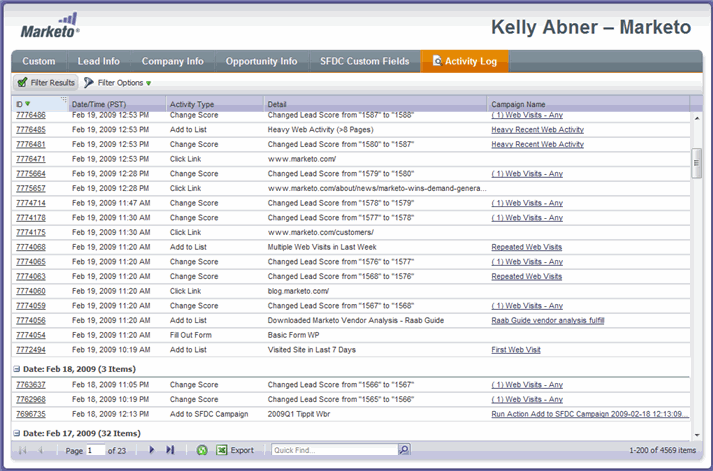Select the blog.marketo.com/ detail text
The width and height of the screenshot is (713, 471).
pyautogui.click(x=298, y=291)
